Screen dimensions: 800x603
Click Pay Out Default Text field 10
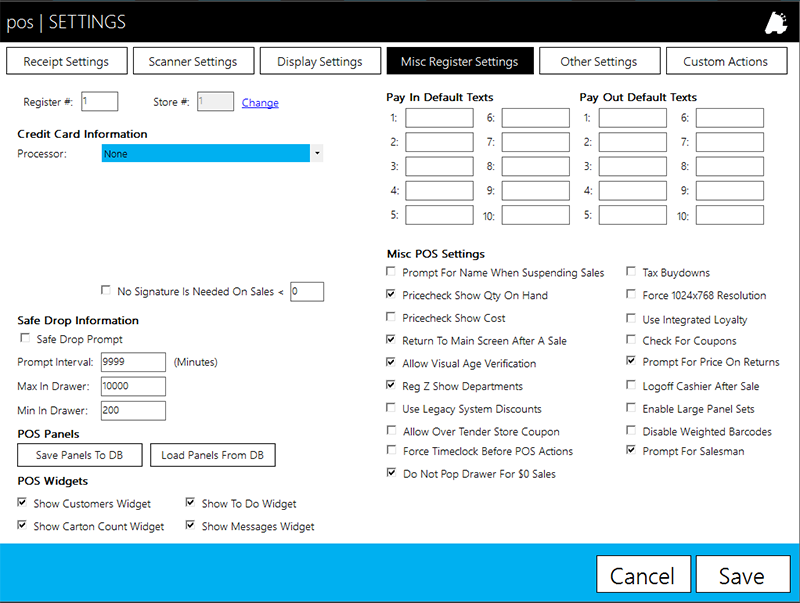click(x=730, y=215)
